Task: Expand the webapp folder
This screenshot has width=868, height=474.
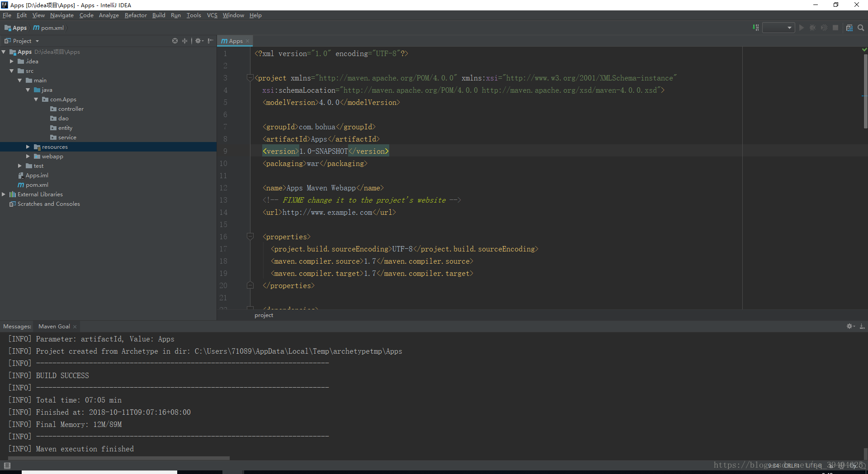Action: pos(28,156)
